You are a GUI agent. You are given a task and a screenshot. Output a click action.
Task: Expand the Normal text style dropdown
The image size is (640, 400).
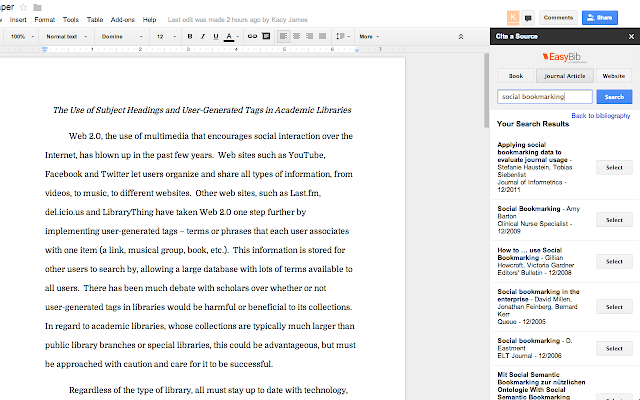tap(65, 36)
